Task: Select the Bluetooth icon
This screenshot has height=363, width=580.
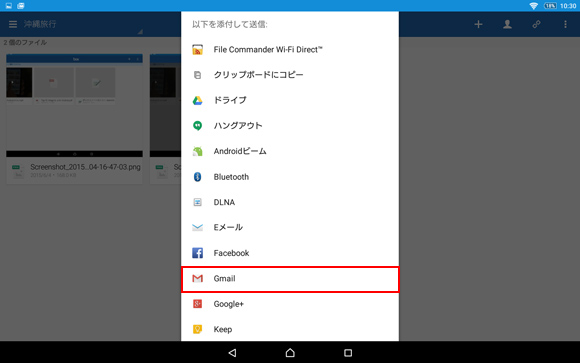Action: click(198, 177)
